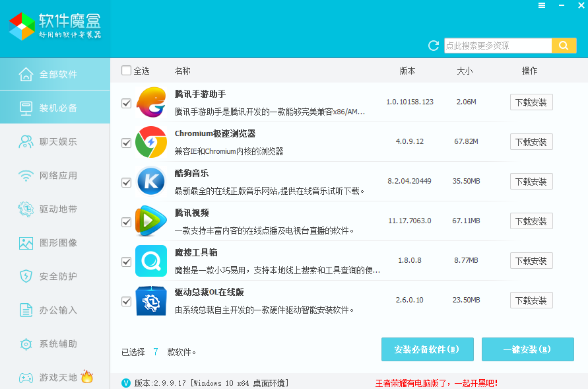This screenshot has width=588, height=389.
Task: Switch to the 办公输入 category
Action: click(55, 310)
